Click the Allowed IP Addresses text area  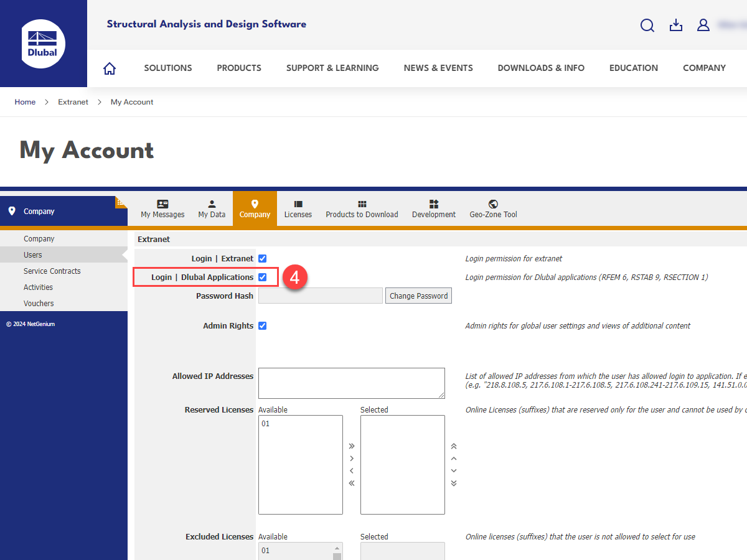[x=352, y=383]
